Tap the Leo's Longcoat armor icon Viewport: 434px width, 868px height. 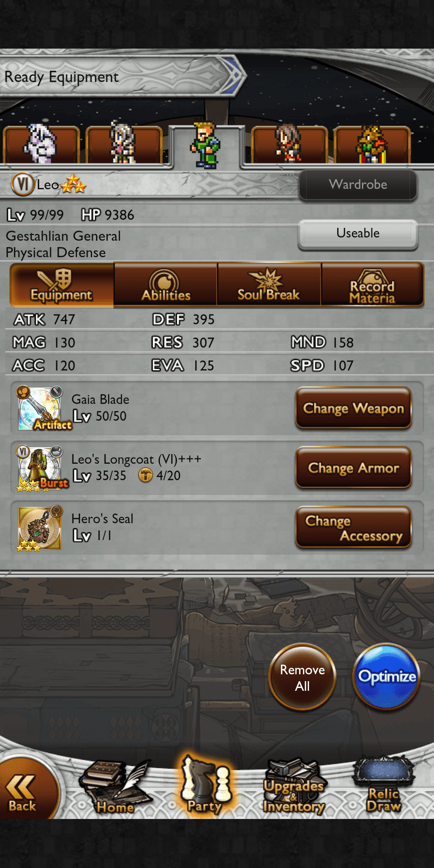pyautogui.click(x=40, y=468)
